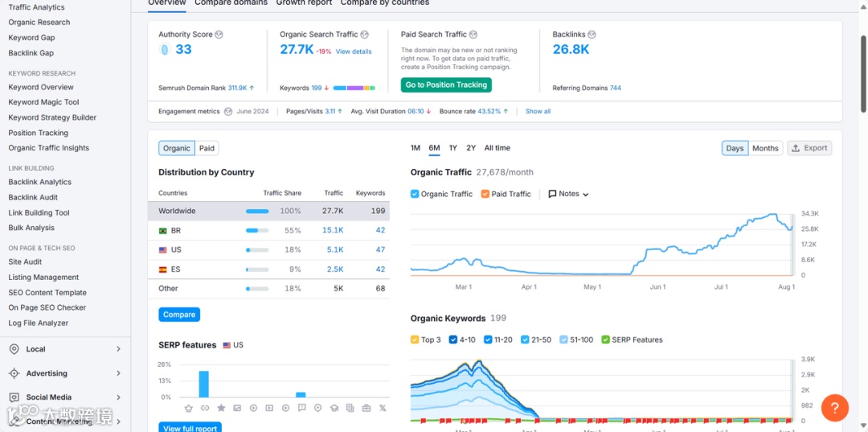Click the keywords distribution color bar

coord(354,88)
